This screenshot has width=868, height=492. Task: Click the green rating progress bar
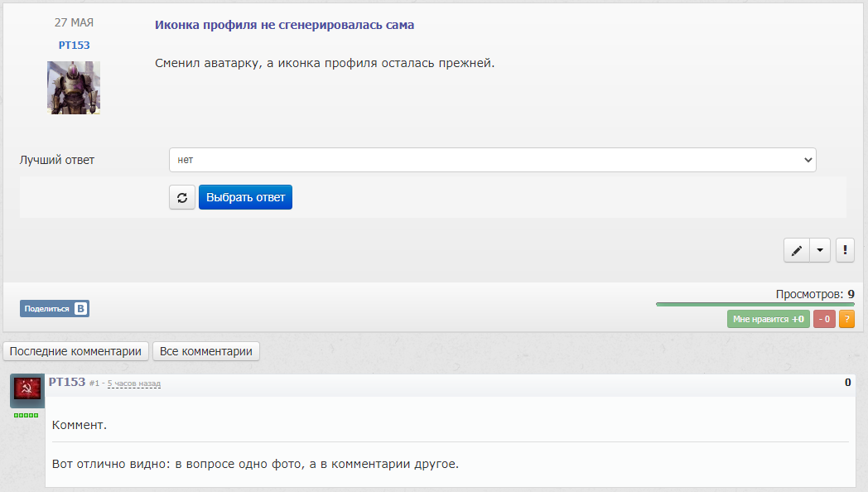click(x=755, y=304)
